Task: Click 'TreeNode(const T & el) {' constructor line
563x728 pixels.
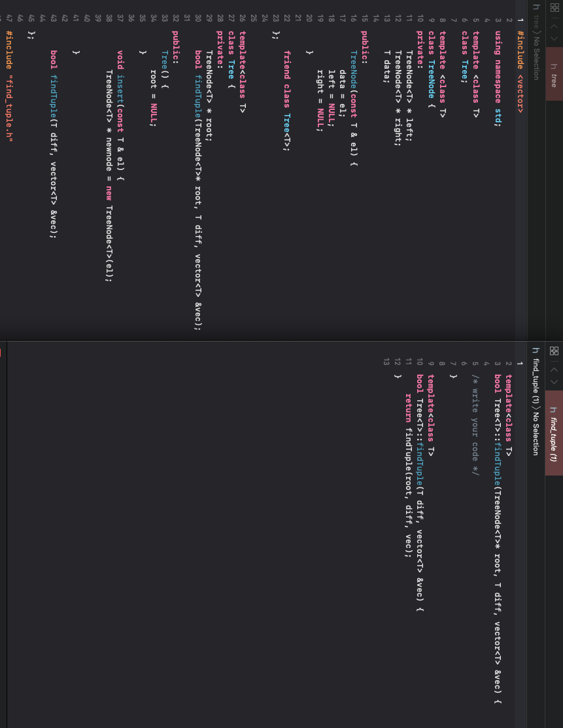Action: point(353,108)
